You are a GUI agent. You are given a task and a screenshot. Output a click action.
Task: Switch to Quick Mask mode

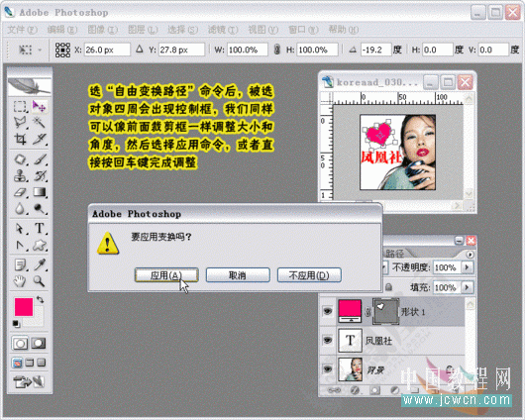39,344
